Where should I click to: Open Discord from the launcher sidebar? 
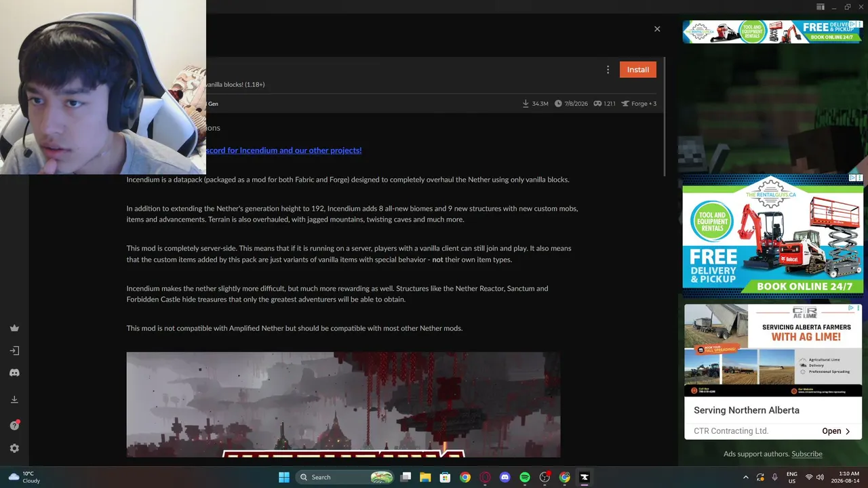[14, 373]
